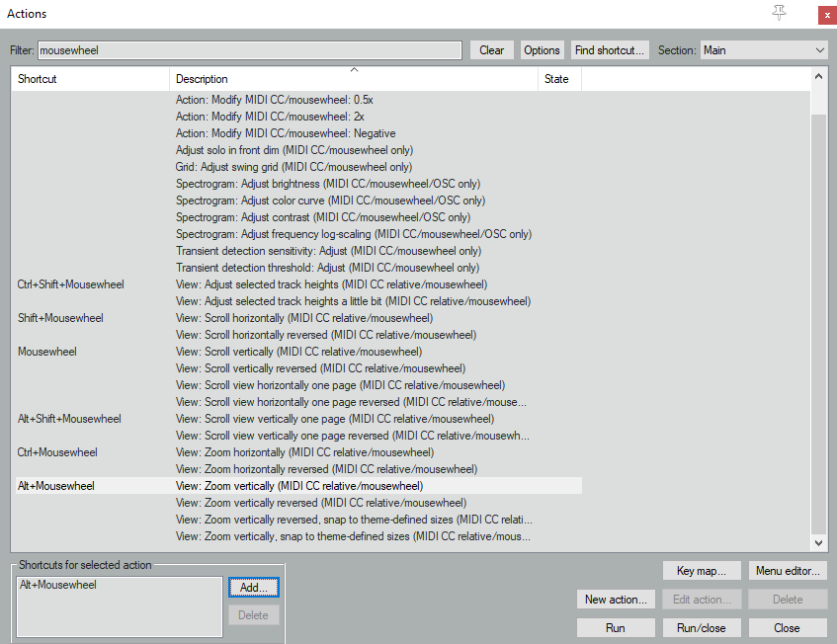This screenshot has height=644, width=837.
Task: Select 'Spectrogram: Adjust frequency log-scaling' action
Action: 354,234
